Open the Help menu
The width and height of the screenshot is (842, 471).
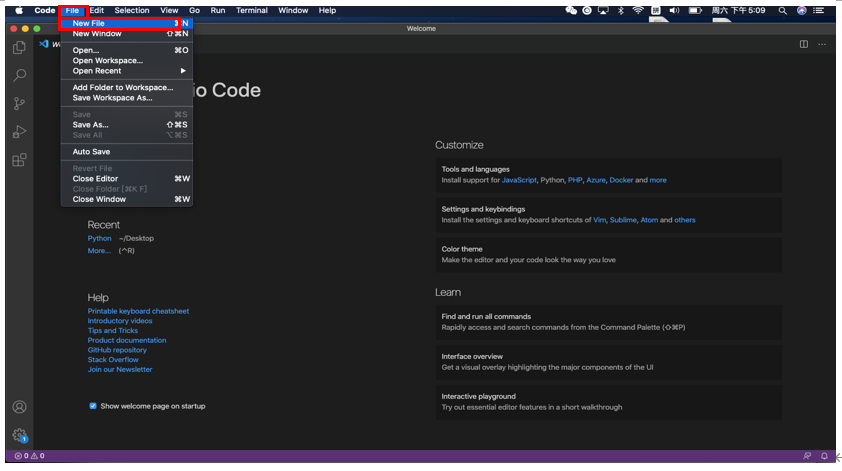(327, 10)
